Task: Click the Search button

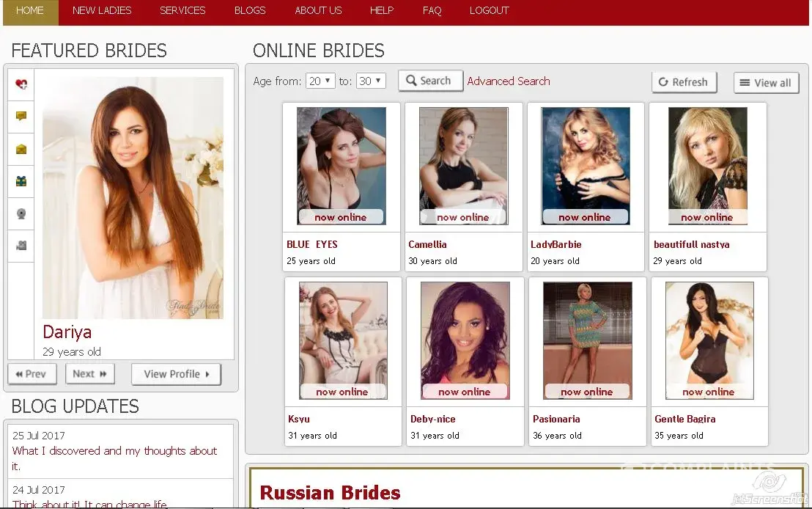Action: [430, 81]
